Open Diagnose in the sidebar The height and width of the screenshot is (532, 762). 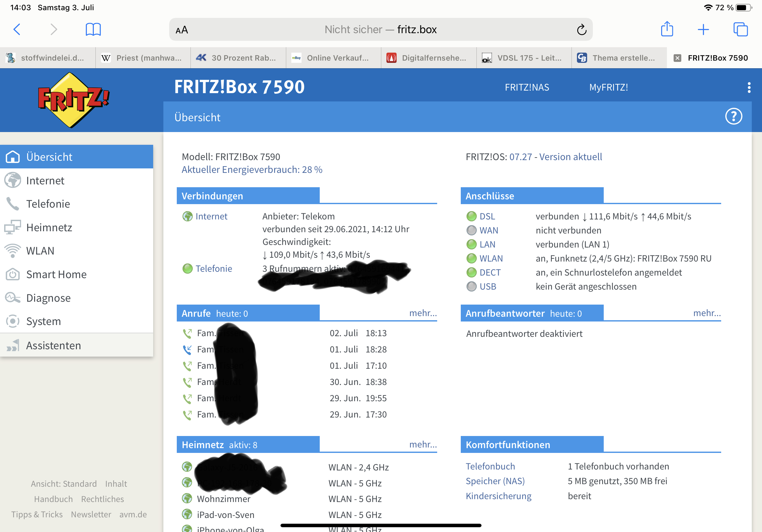point(48,298)
